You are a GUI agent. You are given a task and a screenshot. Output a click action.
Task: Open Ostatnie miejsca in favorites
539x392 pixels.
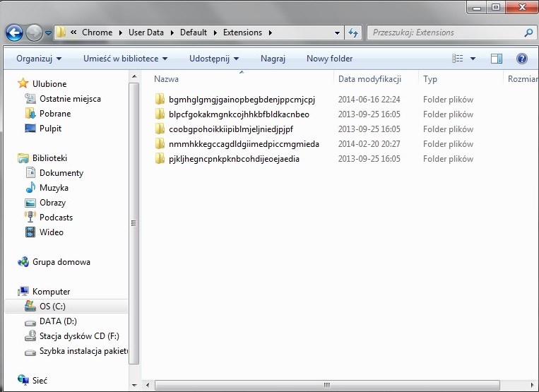70,99
